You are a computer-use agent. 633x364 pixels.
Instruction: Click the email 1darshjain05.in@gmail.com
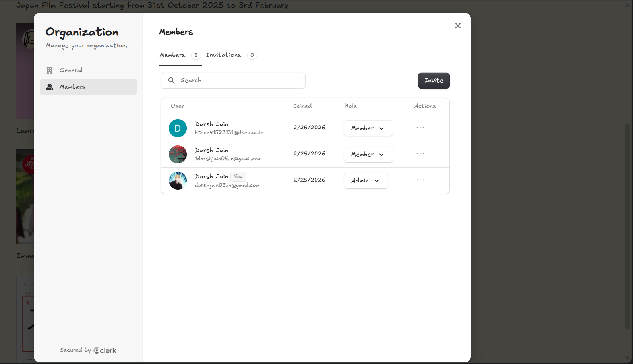[228, 159]
